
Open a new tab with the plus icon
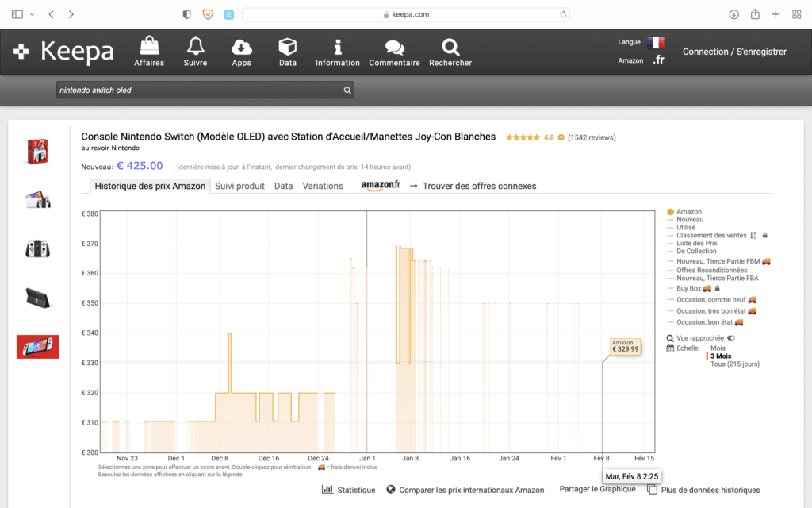point(776,14)
